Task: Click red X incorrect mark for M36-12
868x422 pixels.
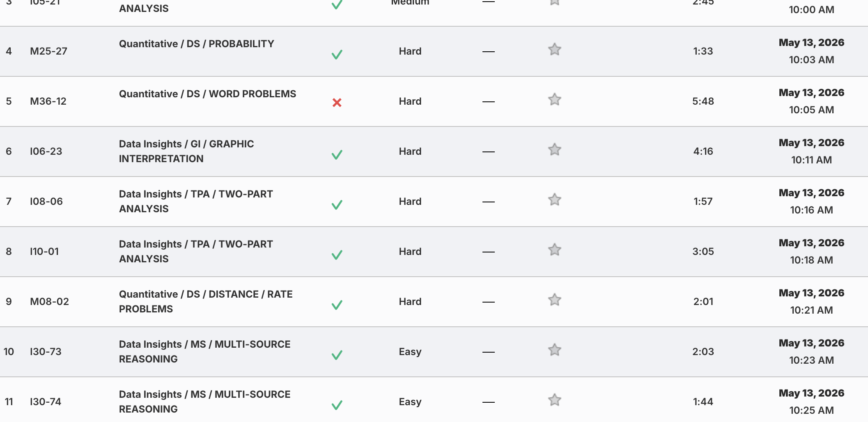Action: [x=337, y=103]
